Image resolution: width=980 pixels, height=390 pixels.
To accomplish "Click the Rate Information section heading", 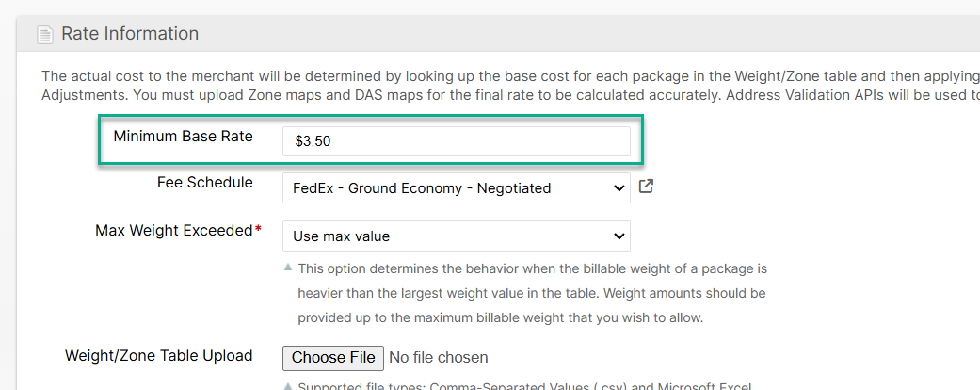I will pos(130,34).
